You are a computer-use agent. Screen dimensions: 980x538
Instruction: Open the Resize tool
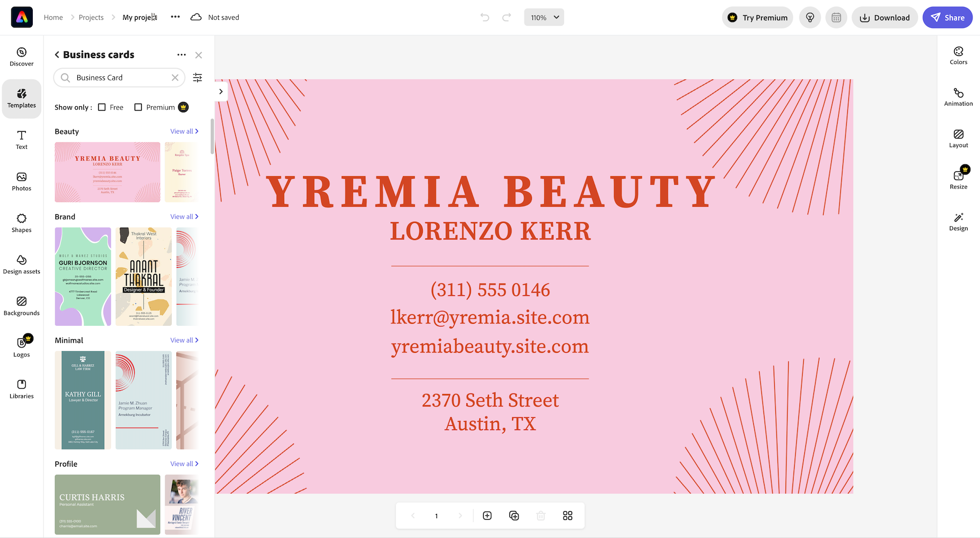click(x=958, y=180)
